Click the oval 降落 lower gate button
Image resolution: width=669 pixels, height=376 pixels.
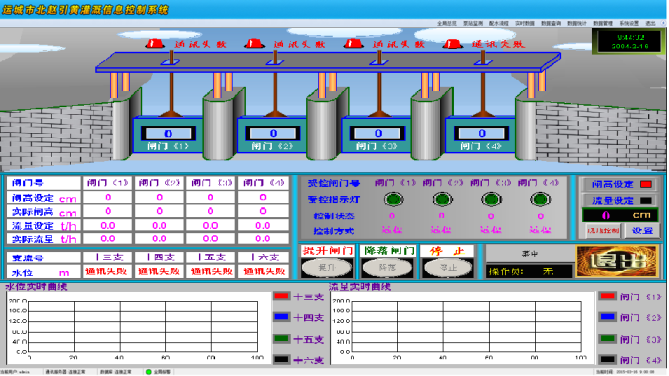(x=387, y=268)
